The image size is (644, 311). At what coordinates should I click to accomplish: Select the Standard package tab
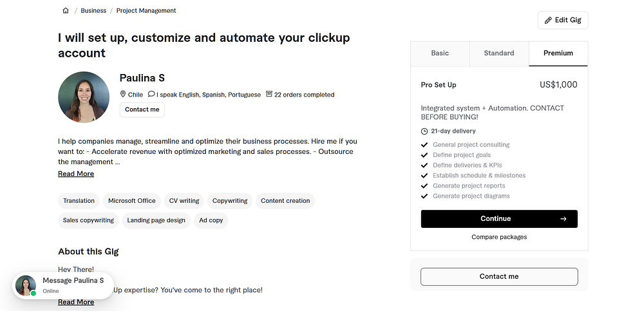click(x=499, y=53)
